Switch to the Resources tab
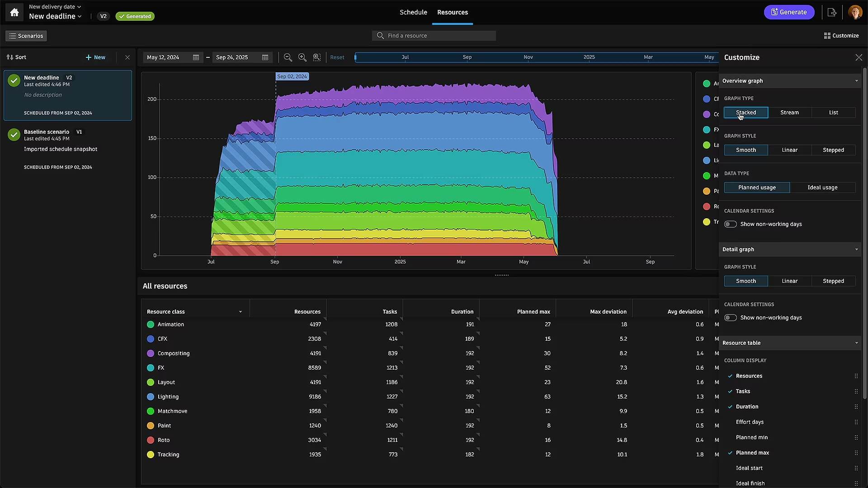 (453, 12)
